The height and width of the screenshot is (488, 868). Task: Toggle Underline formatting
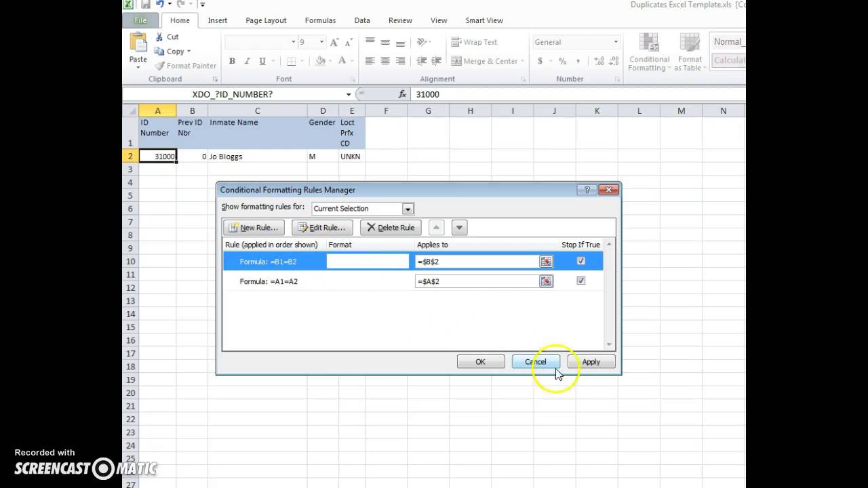[x=262, y=61]
